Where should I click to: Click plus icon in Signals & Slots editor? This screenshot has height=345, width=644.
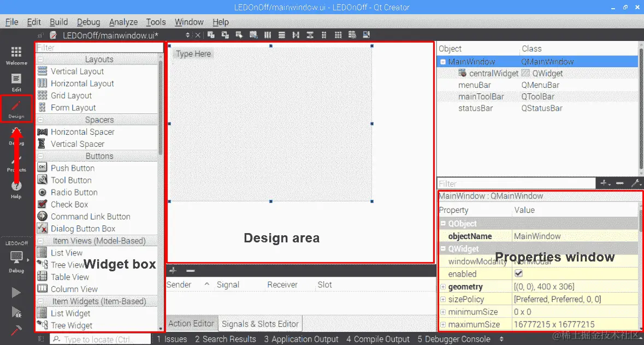click(173, 271)
